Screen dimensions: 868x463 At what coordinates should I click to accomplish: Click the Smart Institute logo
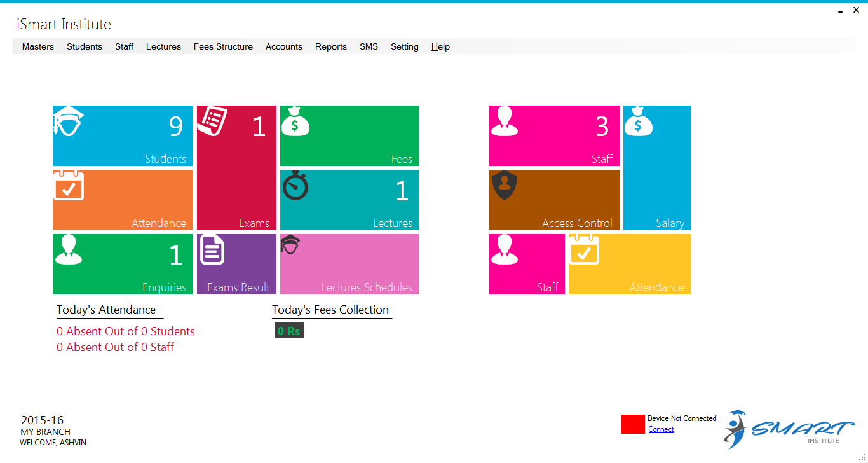(789, 429)
